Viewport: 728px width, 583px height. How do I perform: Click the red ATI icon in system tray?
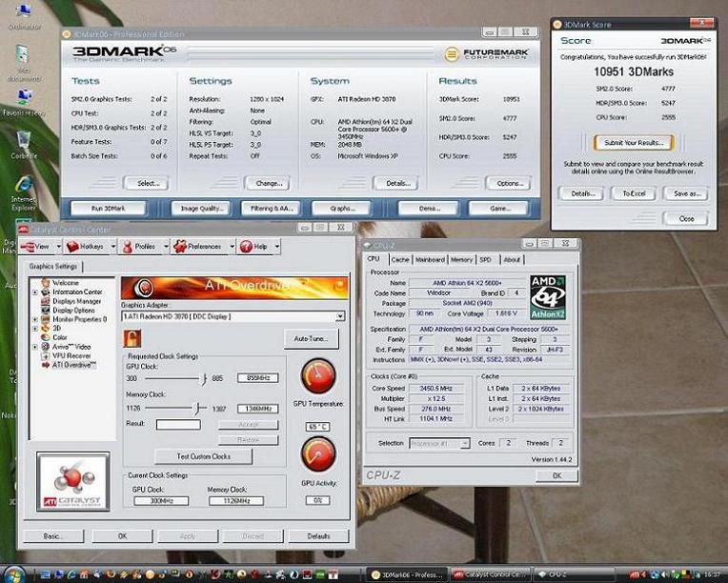coord(635,574)
